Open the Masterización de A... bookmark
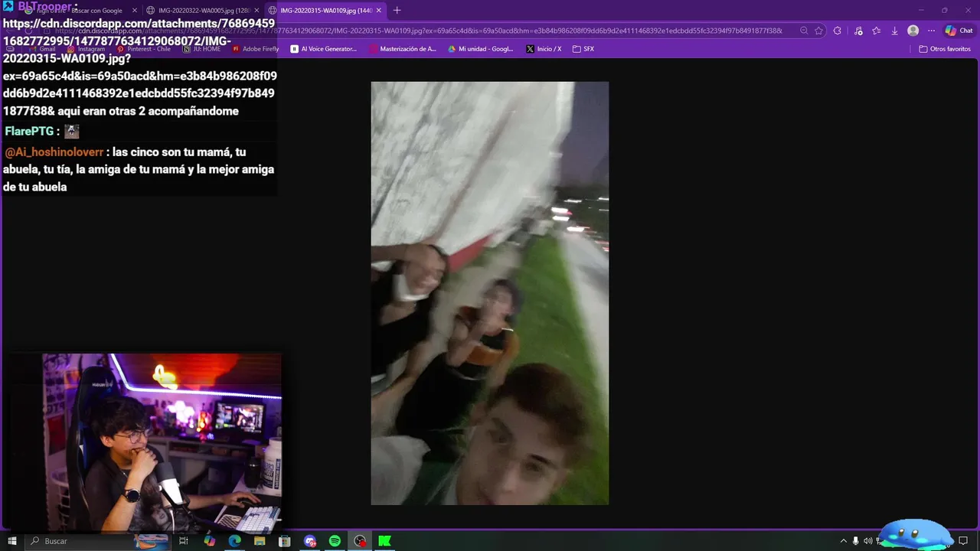Image resolution: width=980 pixels, height=551 pixels. coord(403,49)
